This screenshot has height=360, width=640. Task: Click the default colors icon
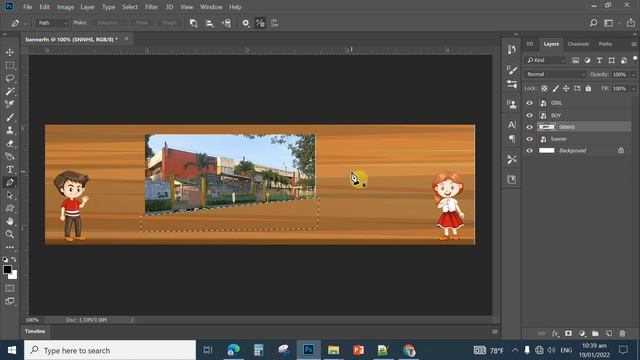[4, 260]
